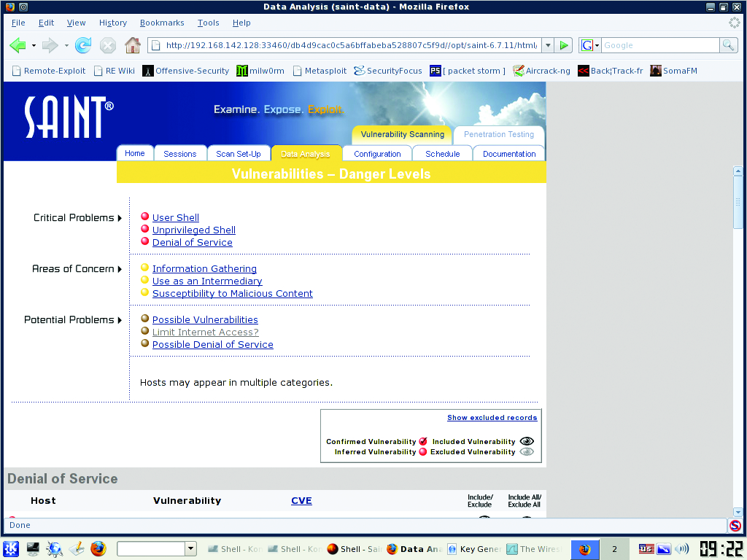The width and height of the screenshot is (747, 560).
Task: Toggle the Included Vulnerability eye icon
Action: [x=527, y=442]
